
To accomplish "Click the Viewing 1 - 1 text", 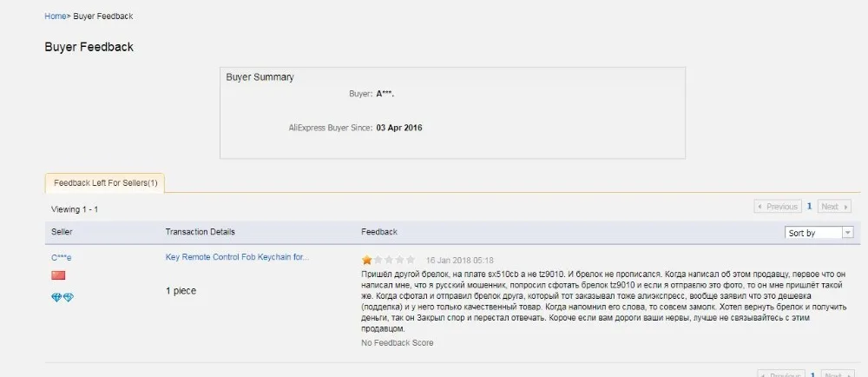I will click(x=75, y=209).
